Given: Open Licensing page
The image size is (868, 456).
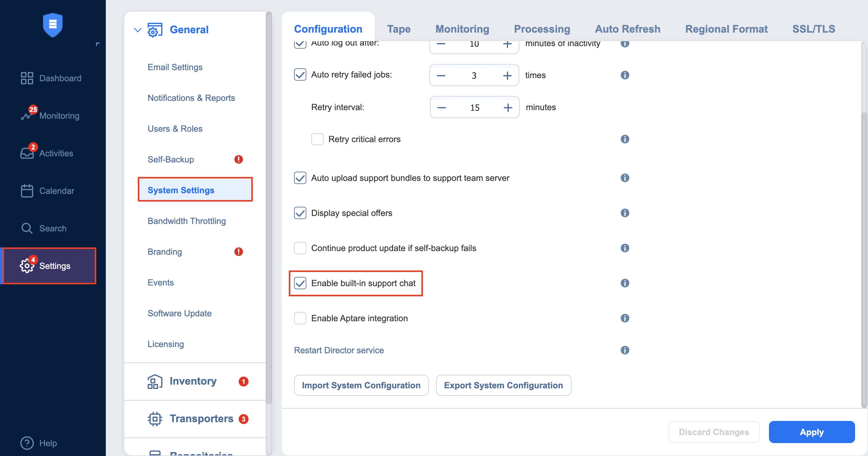Looking at the screenshot, I should tap(165, 344).
